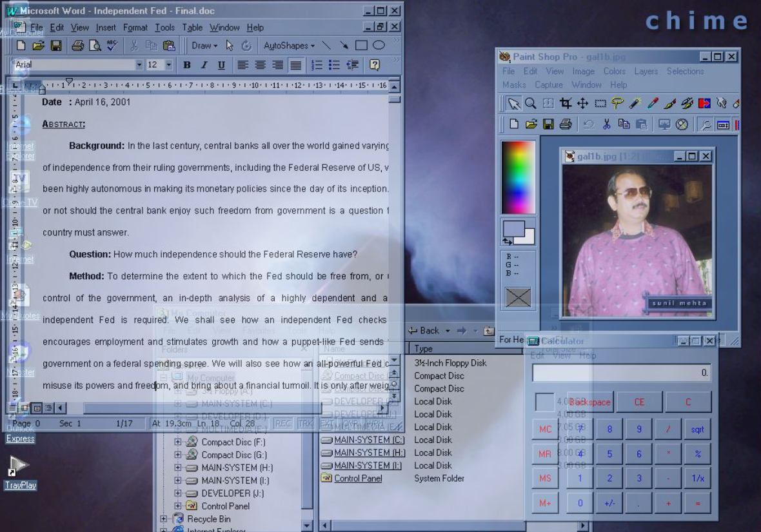Insert a numbered list in Word
Screen dimensions: 761x532
(317, 65)
